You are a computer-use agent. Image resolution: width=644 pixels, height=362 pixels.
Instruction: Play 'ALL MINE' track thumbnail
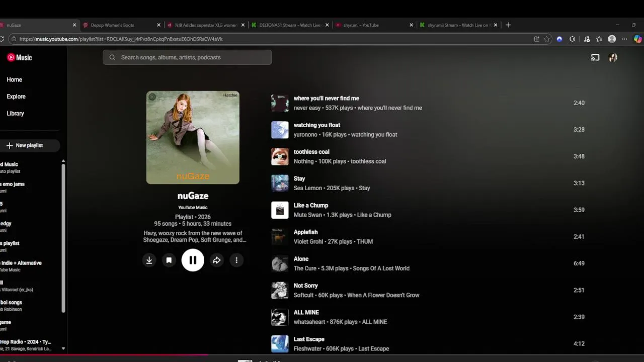click(280, 317)
